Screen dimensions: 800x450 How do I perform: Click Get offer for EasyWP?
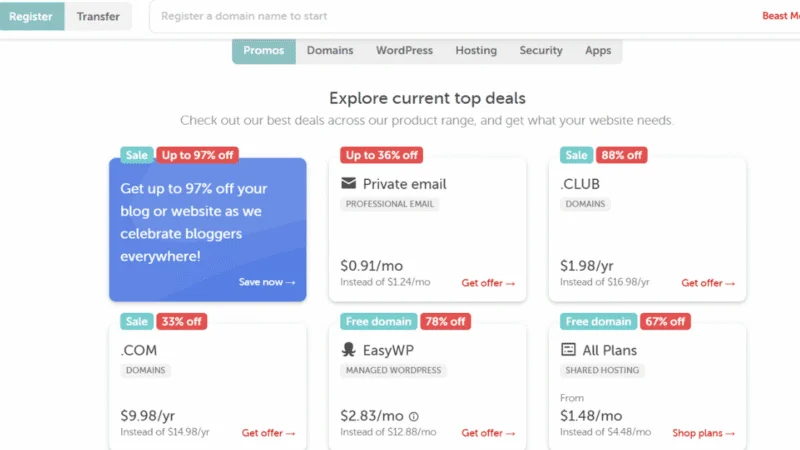point(488,433)
